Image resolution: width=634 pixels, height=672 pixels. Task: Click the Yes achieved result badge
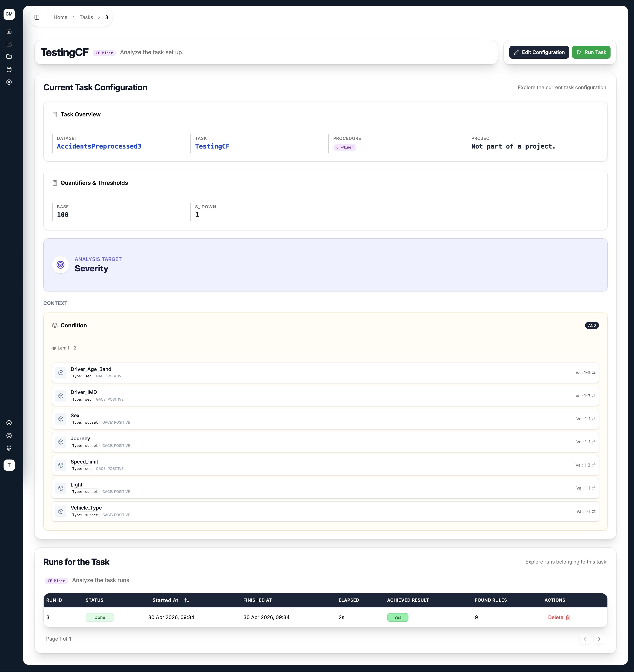click(x=398, y=617)
